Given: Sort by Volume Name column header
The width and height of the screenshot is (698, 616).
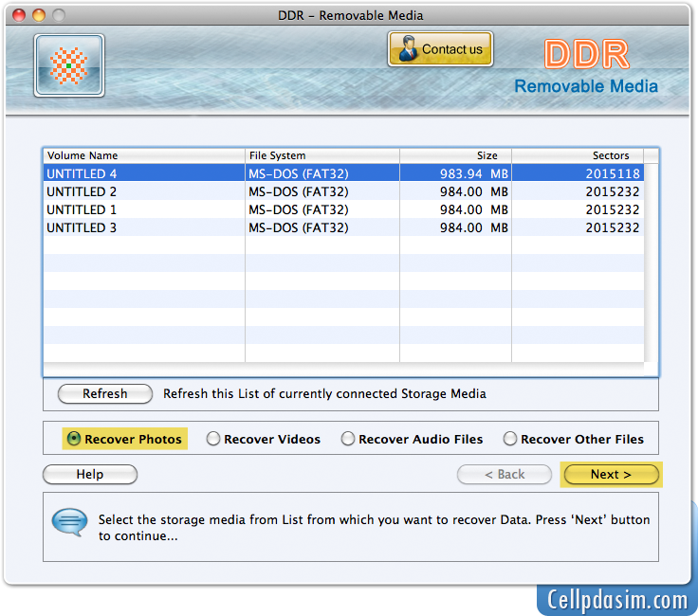Looking at the screenshot, I should click(x=144, y=155).
